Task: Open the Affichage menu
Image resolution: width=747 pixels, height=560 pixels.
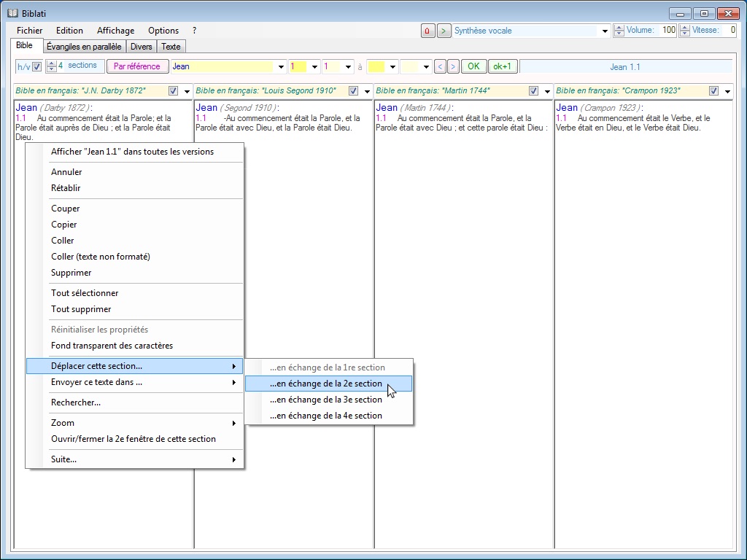Action: 115,31
